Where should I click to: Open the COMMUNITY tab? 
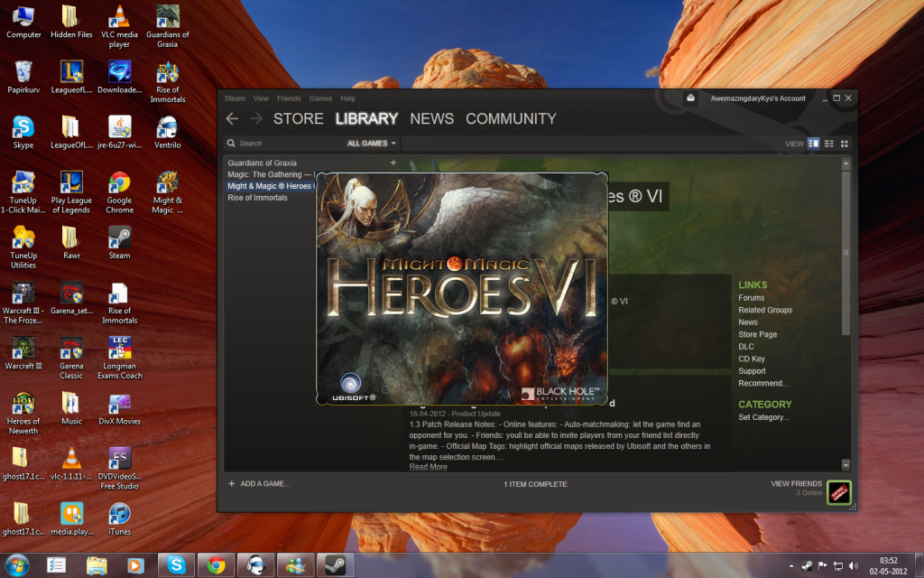pos(511,118)
